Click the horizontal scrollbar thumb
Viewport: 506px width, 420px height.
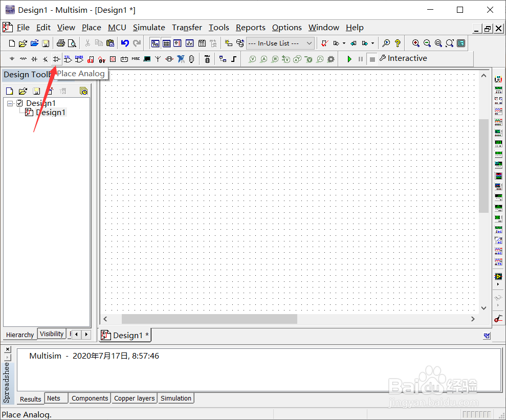point(209,319)
